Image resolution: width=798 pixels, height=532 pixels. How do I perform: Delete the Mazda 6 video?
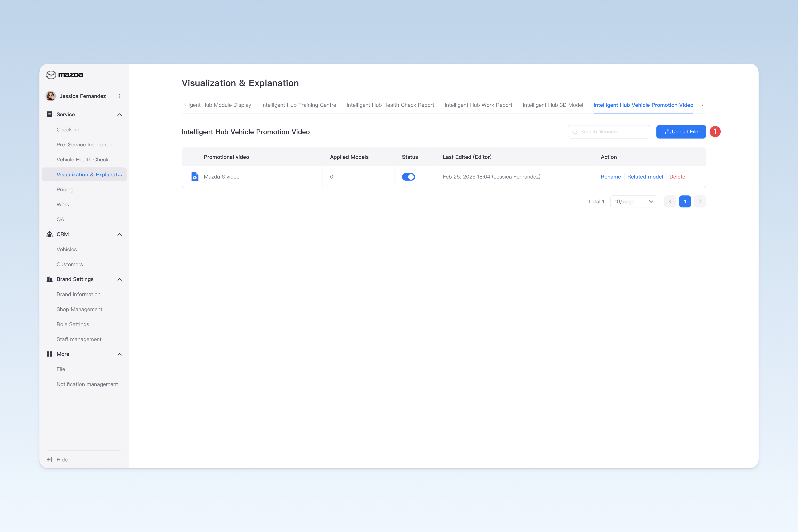[x=677, y=177]
